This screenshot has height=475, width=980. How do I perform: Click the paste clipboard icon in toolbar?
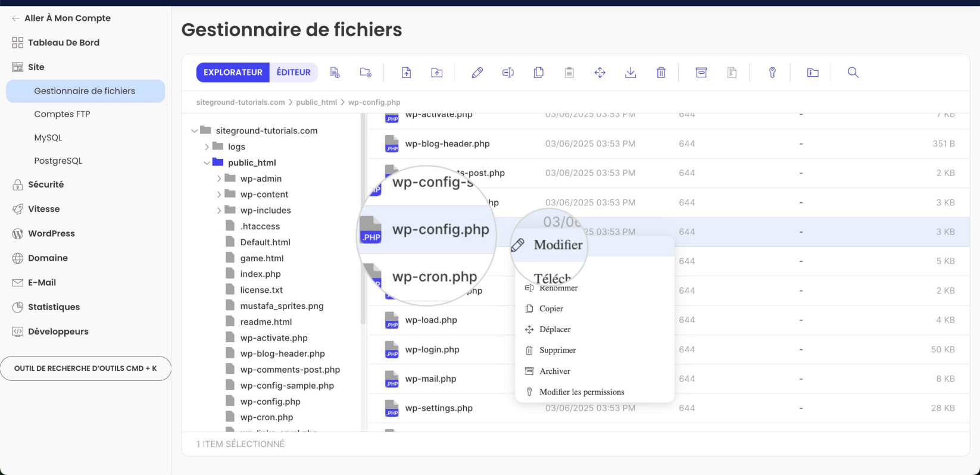[x=569, y=73]
